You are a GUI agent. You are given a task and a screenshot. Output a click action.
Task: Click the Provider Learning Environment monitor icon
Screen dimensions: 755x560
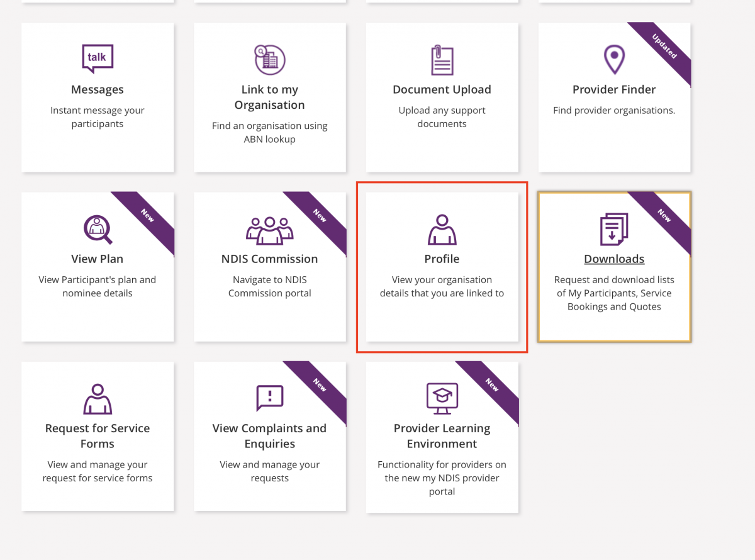tap(442, 398)
